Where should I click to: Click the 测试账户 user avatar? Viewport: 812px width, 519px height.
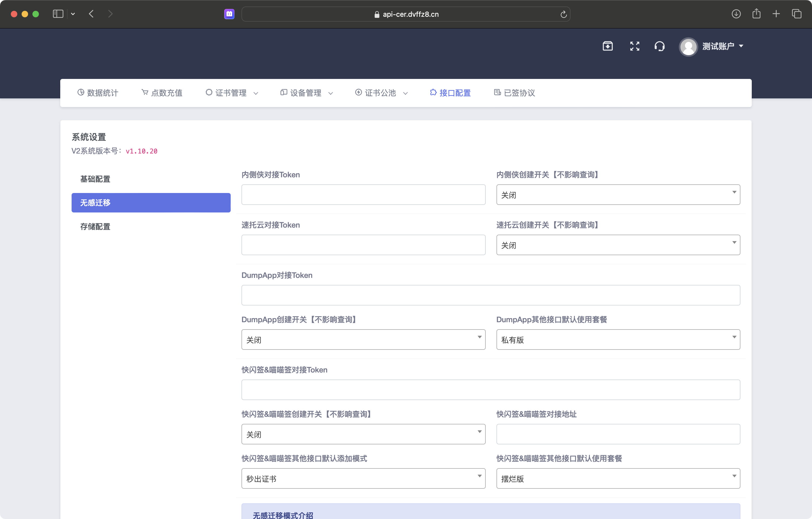pyautogui.click(x=688, y=46)
